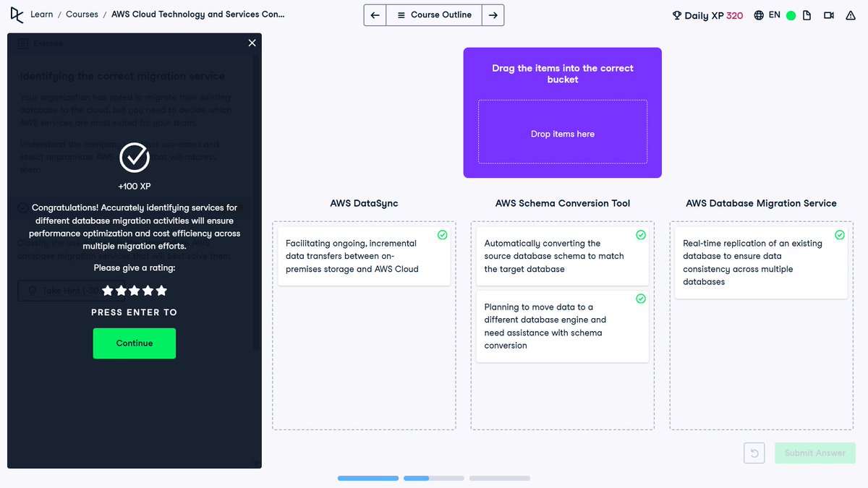This screenshot has height=488, width=868.
Task: Open the document notes icon
Action: (x=807, y=15)
